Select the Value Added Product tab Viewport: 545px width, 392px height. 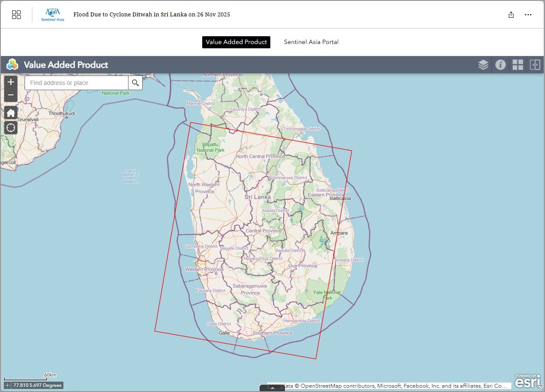click(x=236, y=42)
